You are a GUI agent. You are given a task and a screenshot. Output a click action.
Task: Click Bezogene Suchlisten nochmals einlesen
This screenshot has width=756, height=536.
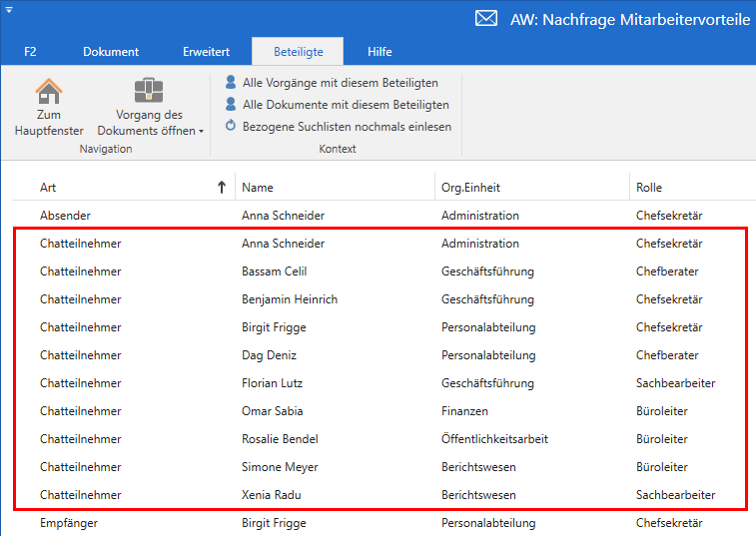pos(347,127)
